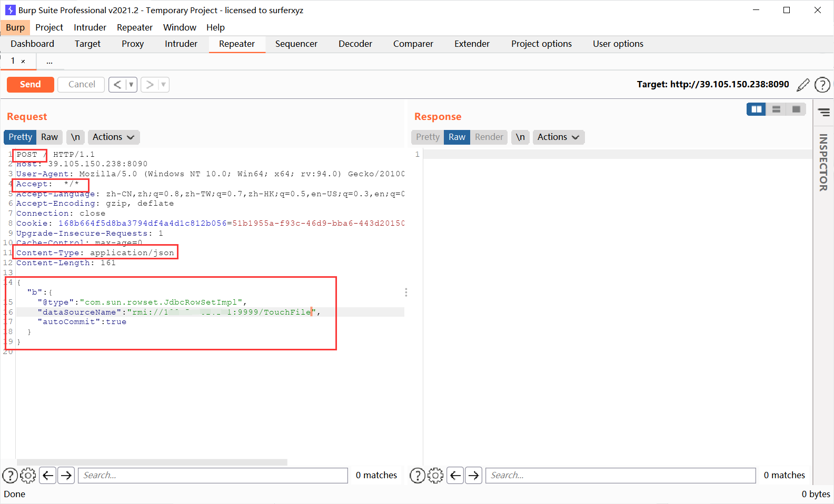The image size is (834, 504).
Task: Toggle request \n non-printable characters
Action: (x=75, y=137)
